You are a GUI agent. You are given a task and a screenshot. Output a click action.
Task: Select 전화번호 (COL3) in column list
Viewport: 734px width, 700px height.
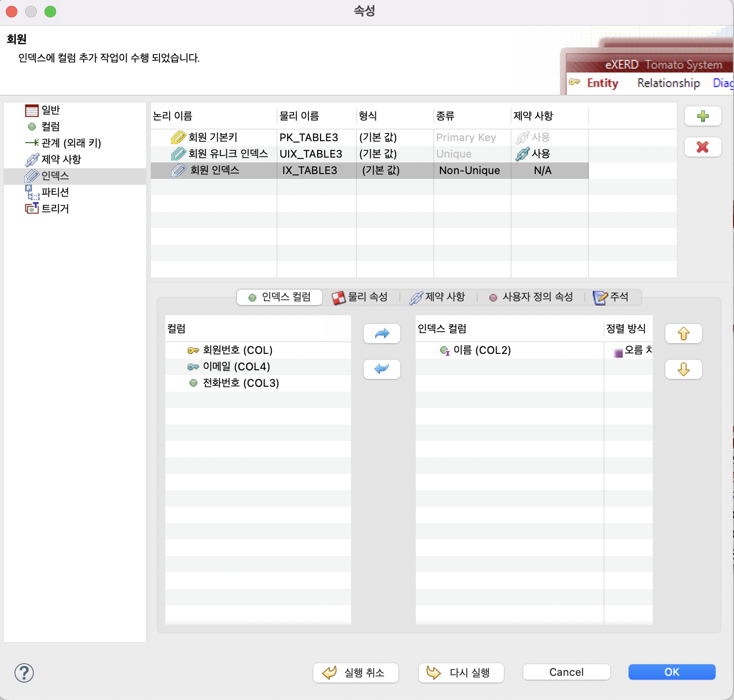258,383
